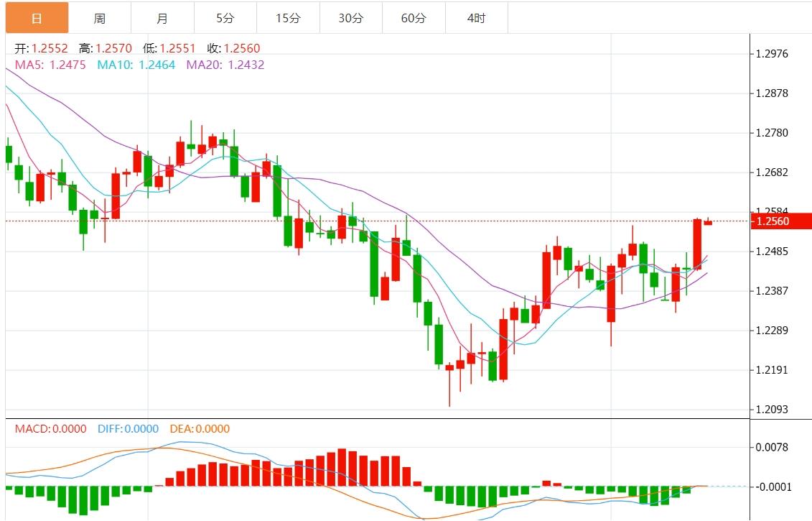
Task: Click the MACD value label
Action: [50, 429]
